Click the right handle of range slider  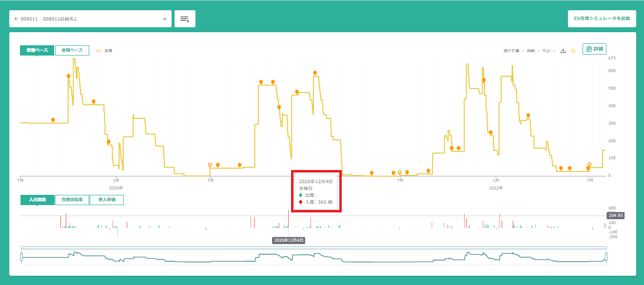(x=607, y=257)
